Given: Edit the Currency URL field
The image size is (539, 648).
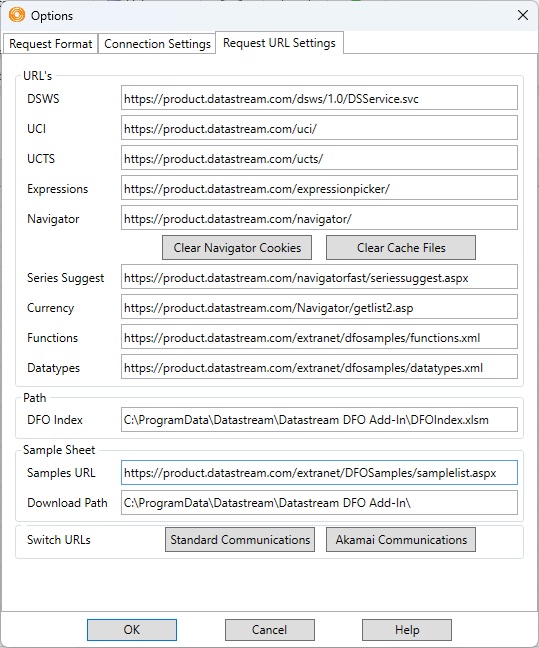Looking at the screenshot, I should tap(319, 307).
